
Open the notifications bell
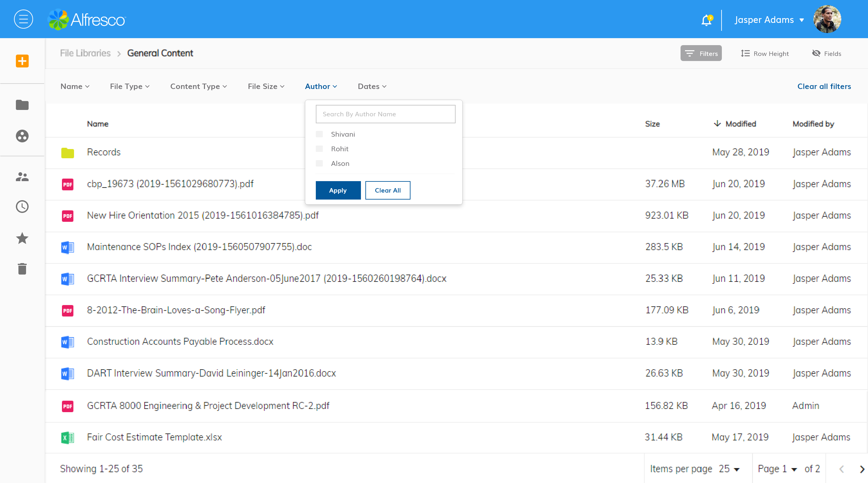tap(706, 20)
